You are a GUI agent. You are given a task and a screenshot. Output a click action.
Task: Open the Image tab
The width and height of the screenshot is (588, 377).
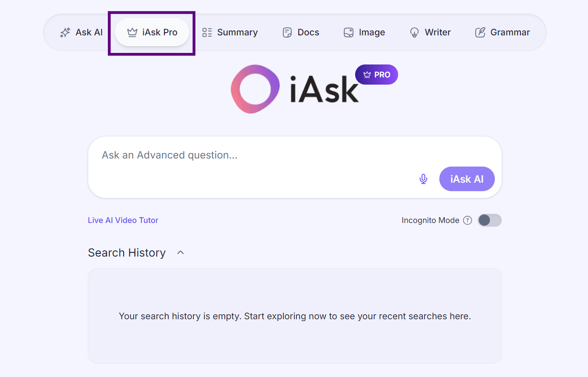pyautogui.click(x=364, y=32)
